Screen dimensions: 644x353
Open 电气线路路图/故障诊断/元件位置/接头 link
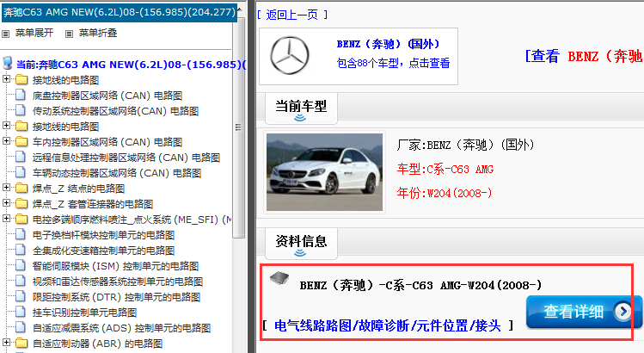(x=388, y=325)
